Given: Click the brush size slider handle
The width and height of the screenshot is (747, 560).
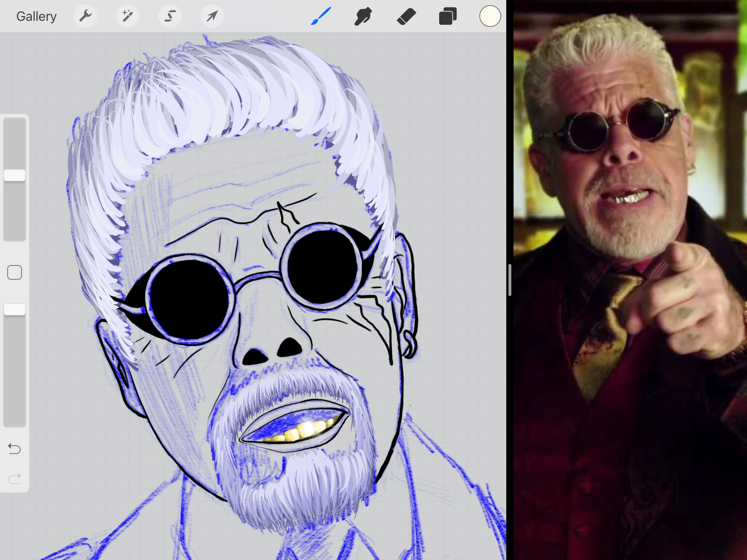Looking at the screenshot, I should pos(15,175).
